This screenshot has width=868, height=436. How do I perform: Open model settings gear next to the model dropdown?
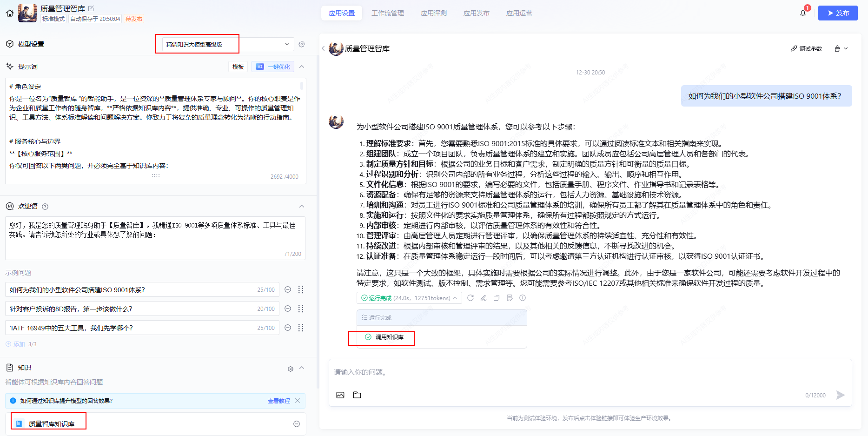tap(302, 44)
